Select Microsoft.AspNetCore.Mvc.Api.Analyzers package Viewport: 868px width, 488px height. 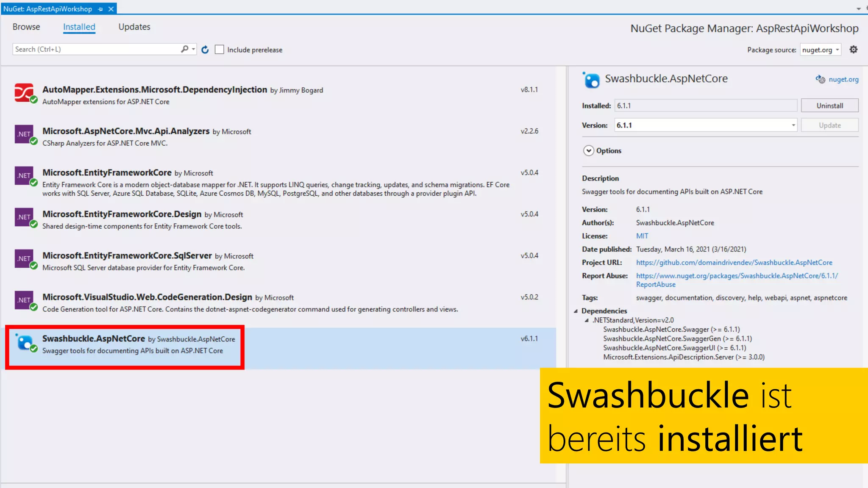126,131
